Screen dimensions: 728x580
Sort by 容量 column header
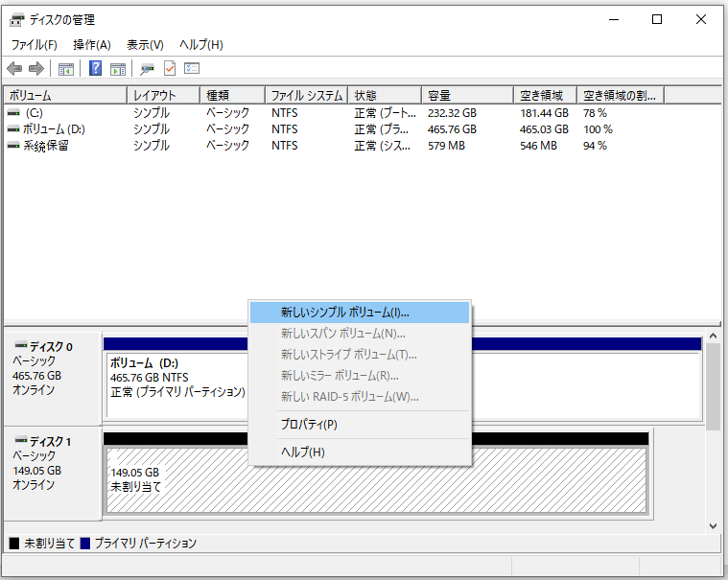[x=467, y=96]
